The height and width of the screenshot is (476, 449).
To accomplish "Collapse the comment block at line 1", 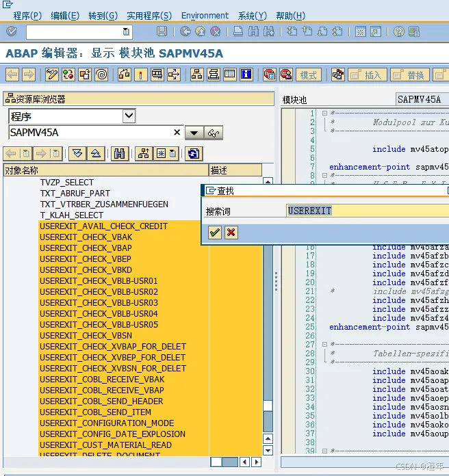I will [324, 114].
